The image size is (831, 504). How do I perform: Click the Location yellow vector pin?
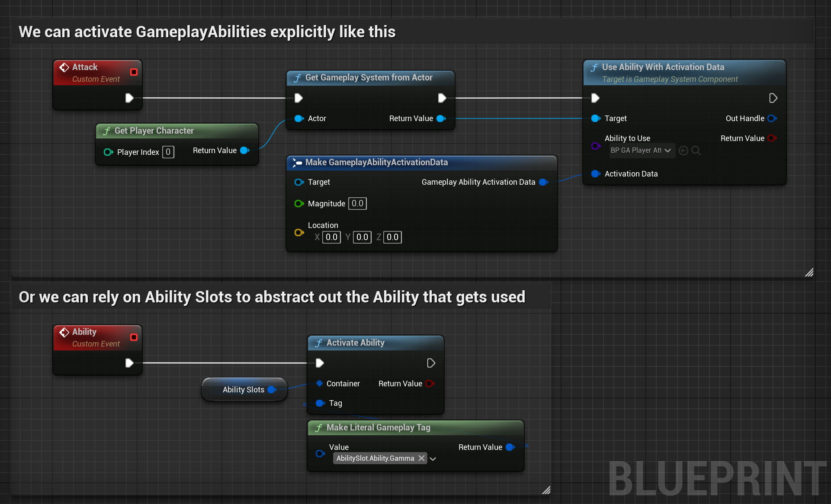point(299,233)
